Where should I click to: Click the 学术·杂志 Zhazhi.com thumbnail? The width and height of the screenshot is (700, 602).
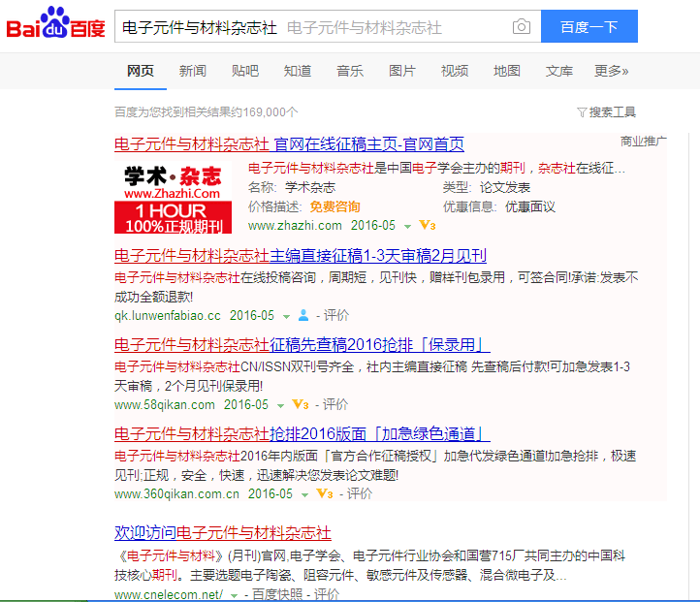tap(174, 198)
